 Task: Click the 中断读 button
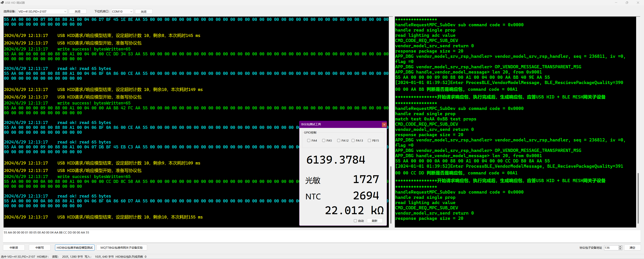coord(14,248)
